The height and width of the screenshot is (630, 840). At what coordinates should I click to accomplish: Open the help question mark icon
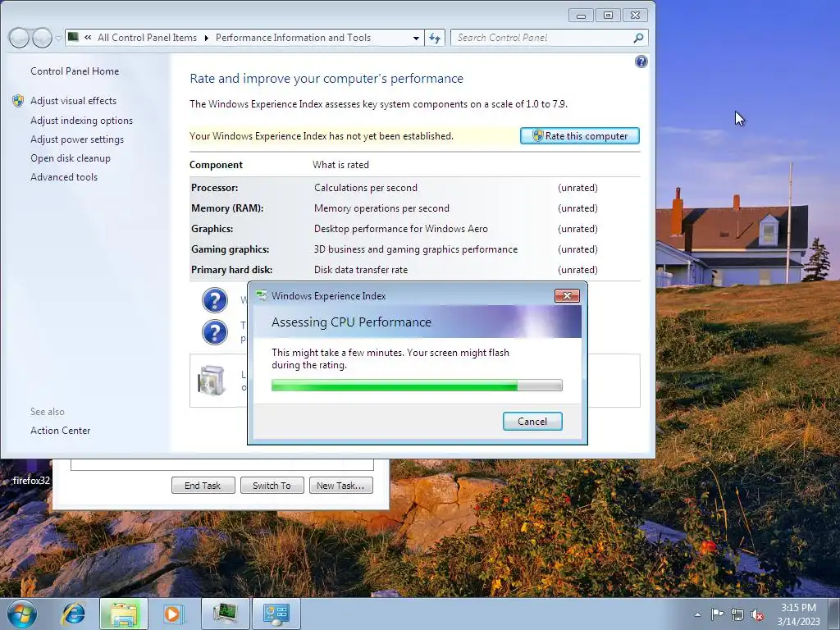click(641, 62)
